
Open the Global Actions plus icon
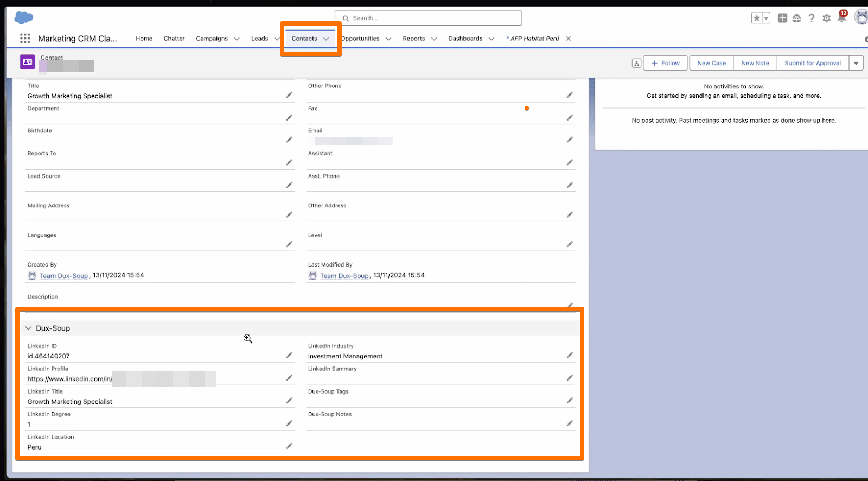[x=782, y=18]
